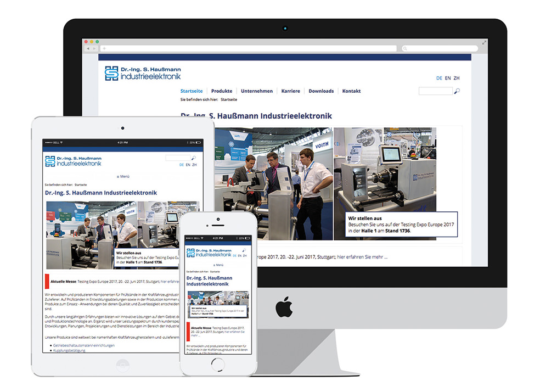Click the tablet site logo

click(73, 161)
